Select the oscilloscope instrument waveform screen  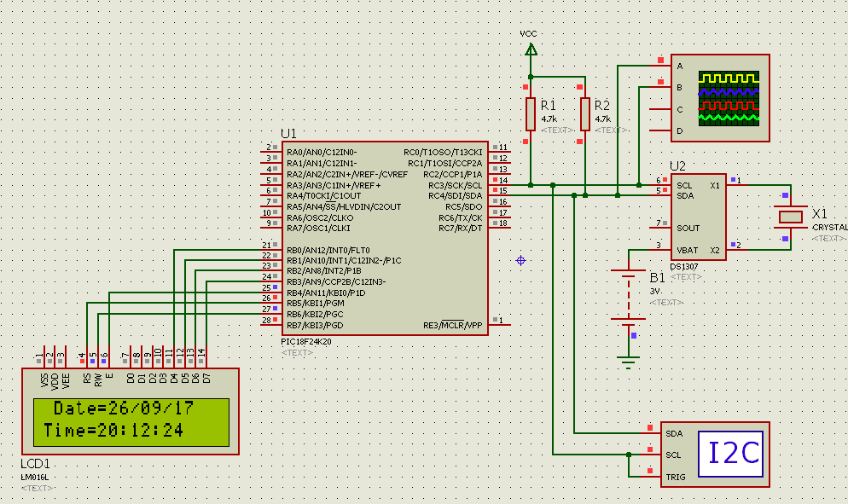click(729, 98)
